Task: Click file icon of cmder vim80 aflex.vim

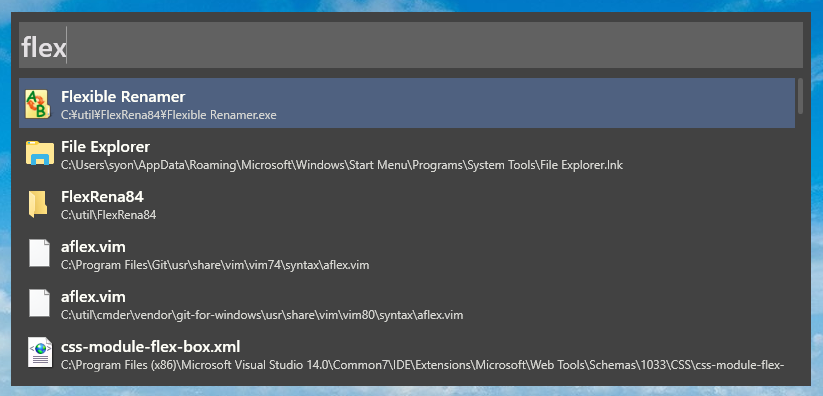Action: point(39,304)
